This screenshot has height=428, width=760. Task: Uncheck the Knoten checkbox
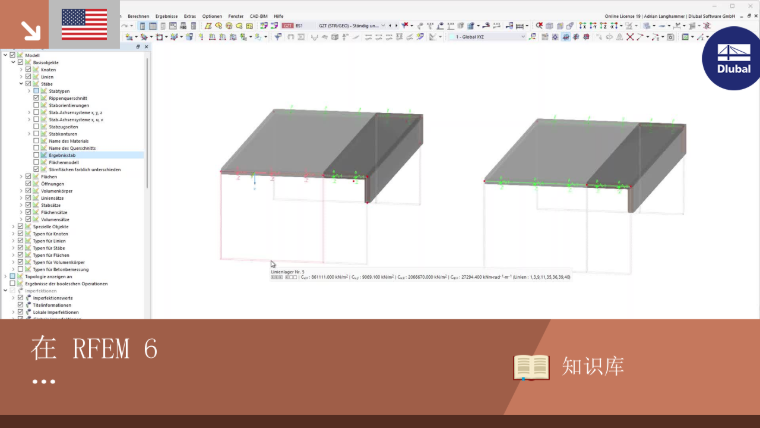[28, 69]
